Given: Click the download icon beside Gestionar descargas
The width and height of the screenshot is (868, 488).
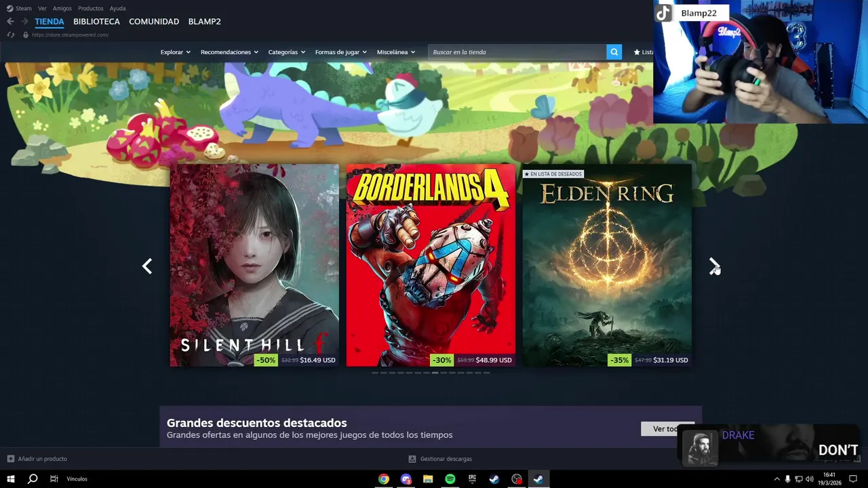Looking at the screenshot, I should pos(412,459).
